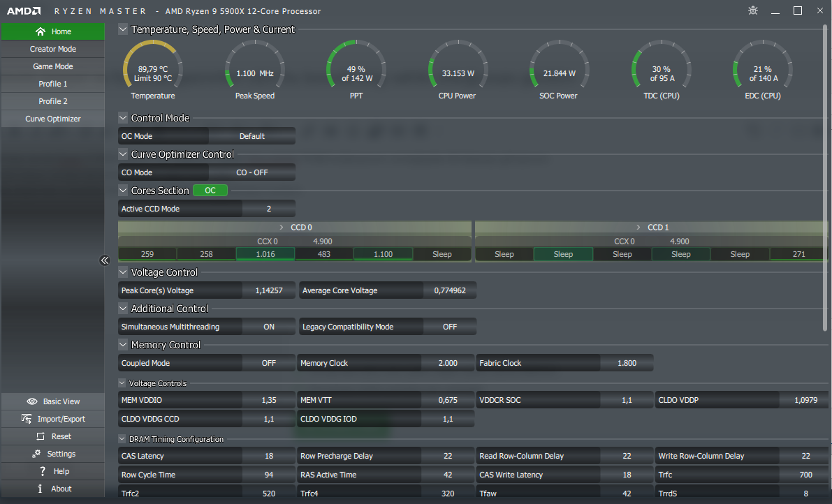Click core cell showing 271
The width and height of the screenshot is (832, 504).
point(798,254)
